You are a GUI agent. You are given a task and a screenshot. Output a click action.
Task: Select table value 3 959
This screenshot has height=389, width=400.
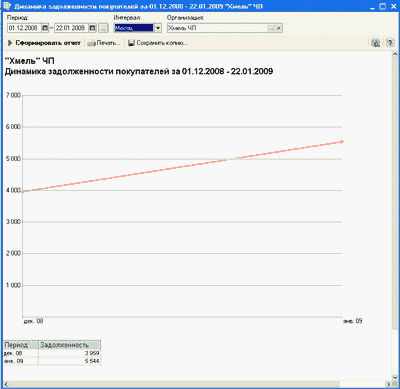69,353
